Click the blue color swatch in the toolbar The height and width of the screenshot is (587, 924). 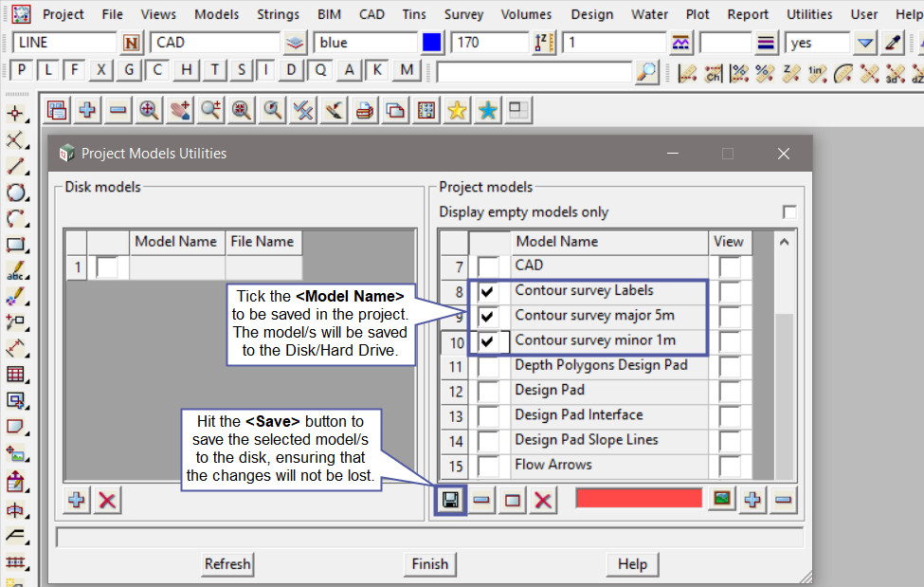[432, 43]
